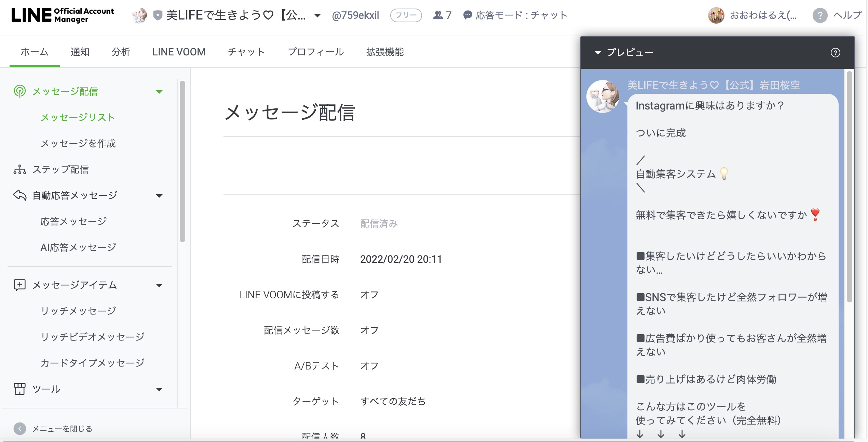
Task: Select カードタイプメッセージ in sidebar
Action: click(93, 363)
